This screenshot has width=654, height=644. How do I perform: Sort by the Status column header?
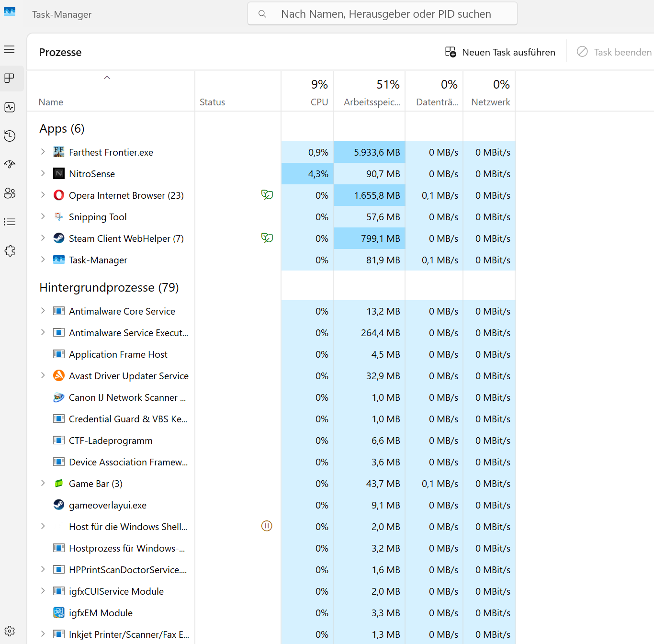(x=238, y=91)
